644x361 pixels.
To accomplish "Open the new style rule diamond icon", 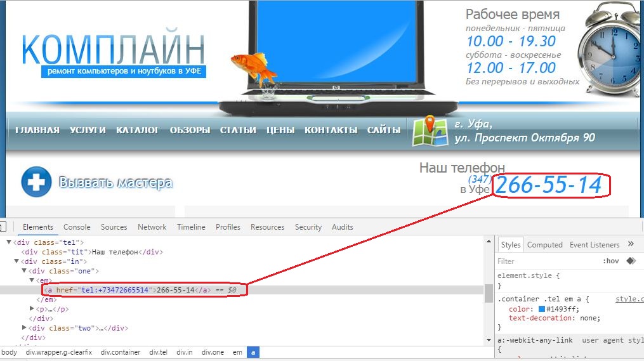I will point(631,261).
